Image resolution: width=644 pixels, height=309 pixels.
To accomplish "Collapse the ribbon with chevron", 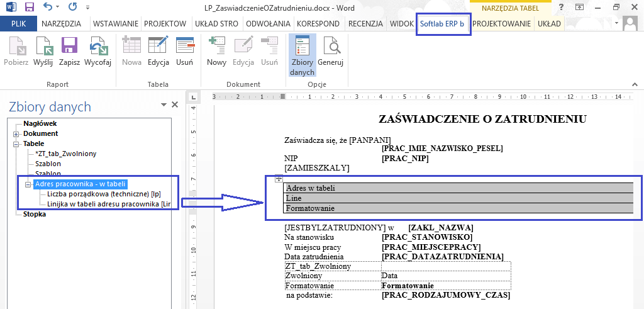I will point(635,84).
